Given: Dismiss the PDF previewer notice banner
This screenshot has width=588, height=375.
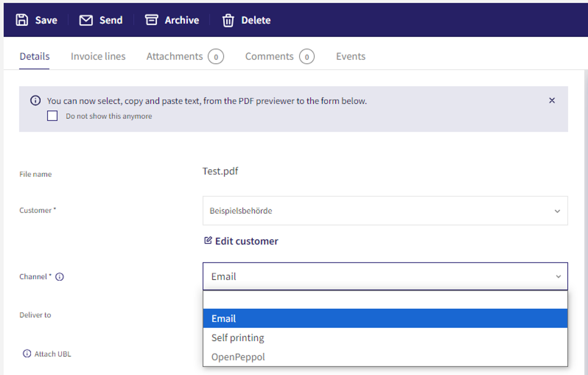Looking at the screenshot, I should click(x=552, y=100).
